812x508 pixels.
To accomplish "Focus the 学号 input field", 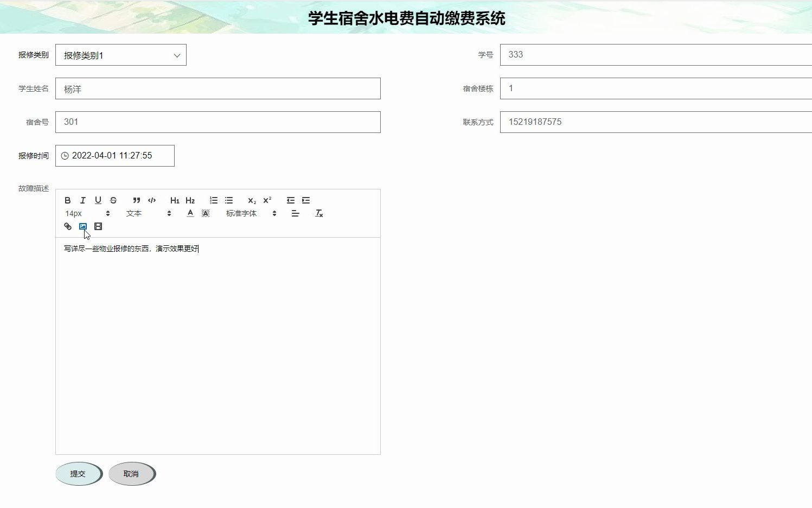I will [656, 55].
